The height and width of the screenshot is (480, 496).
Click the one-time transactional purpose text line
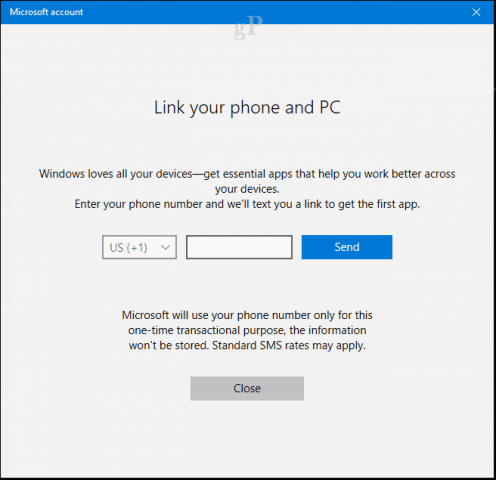coord(247,330)
